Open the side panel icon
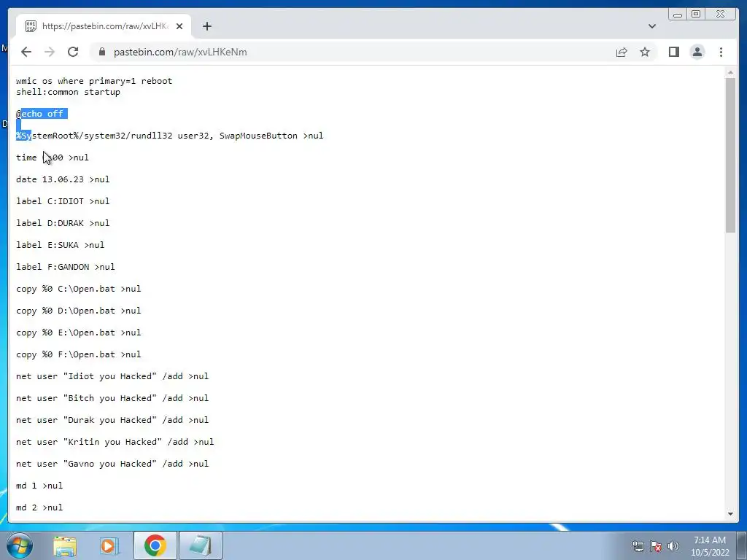The width and height of the screenshot is (747, 560). point(673,52)
